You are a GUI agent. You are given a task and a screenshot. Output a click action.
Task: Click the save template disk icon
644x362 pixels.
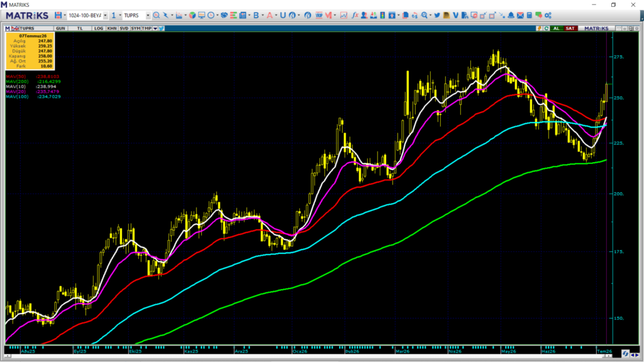tap(58, 15)
